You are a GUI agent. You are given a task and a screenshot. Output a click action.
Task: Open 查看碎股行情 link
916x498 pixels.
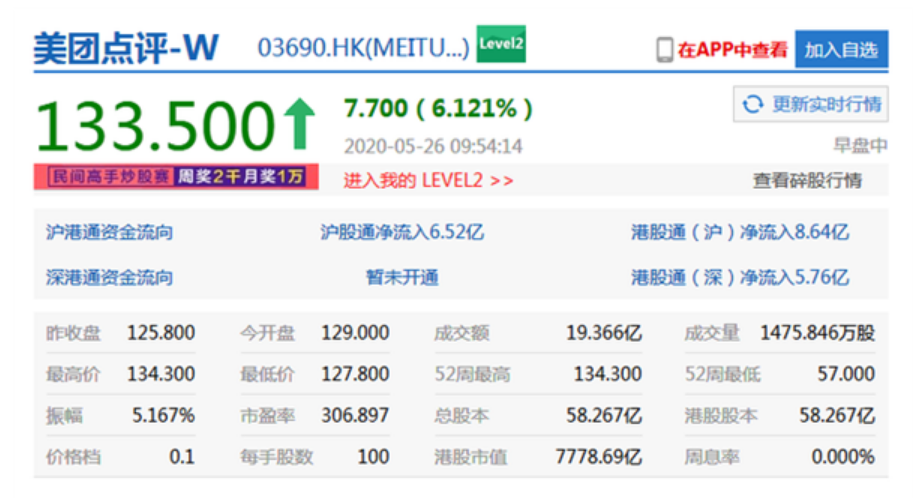tap(807, 181)
